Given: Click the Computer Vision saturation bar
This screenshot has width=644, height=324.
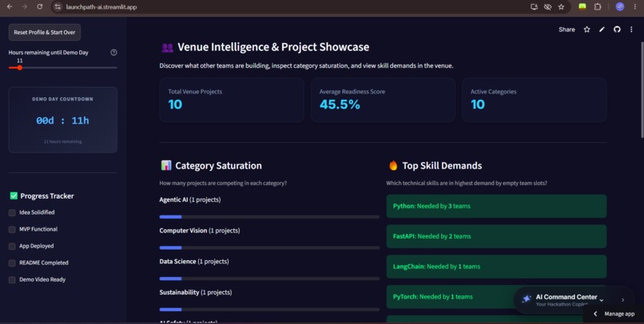Looking at the screenshot, I should pos(269,247).
